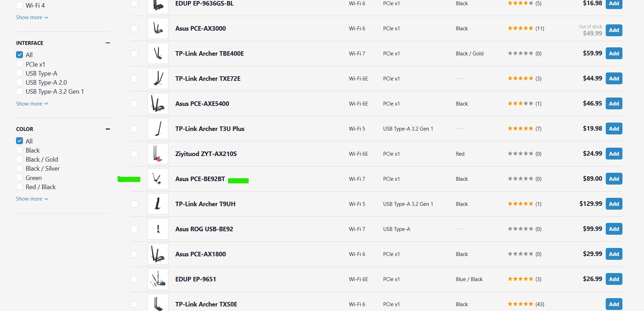Check the PCIe x1 interface filter

click(x=20, y=64)
